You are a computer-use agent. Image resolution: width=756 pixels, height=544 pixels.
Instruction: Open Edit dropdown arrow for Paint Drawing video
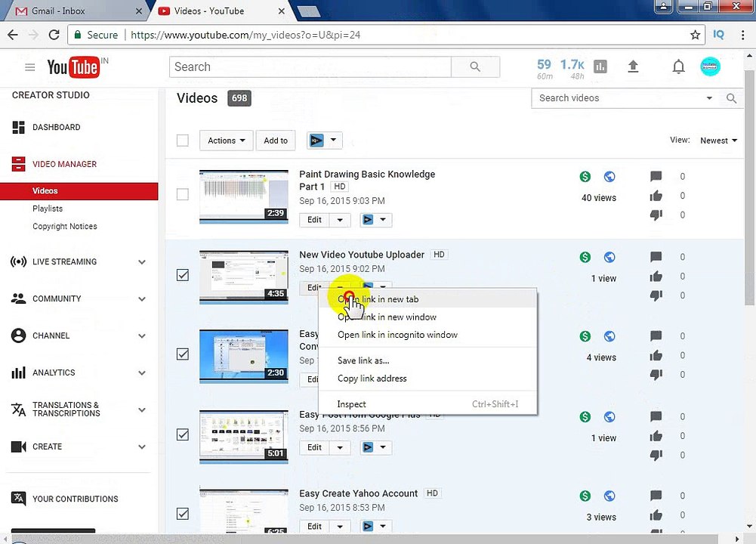click(340, 220)
